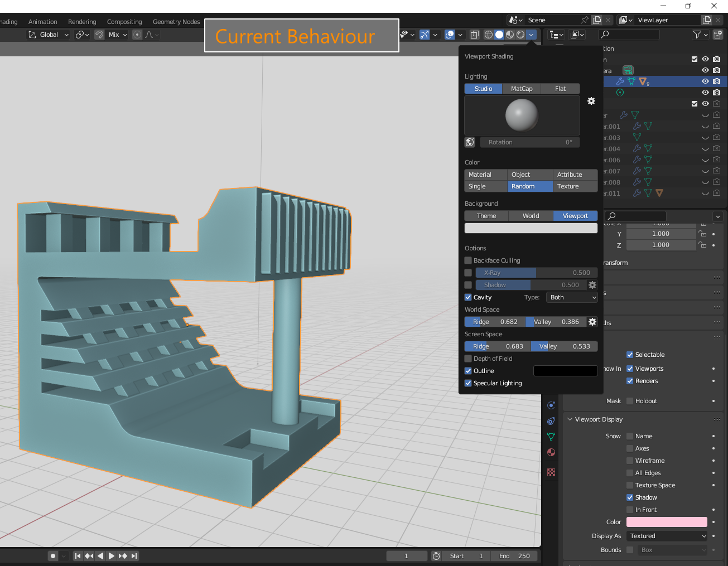
Task: Switch to the Geometry Nodes workspace tab
Action: (176, 22)
